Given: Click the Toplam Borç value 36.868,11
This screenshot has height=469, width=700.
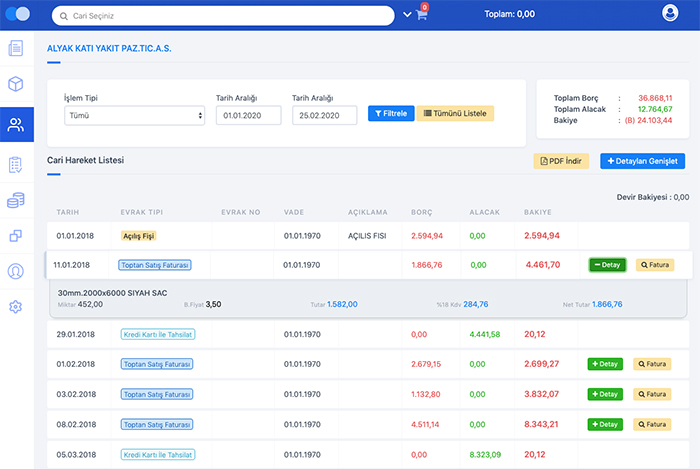Looking at the screenshot, I should pyautogui.click(x=655, y=98).
